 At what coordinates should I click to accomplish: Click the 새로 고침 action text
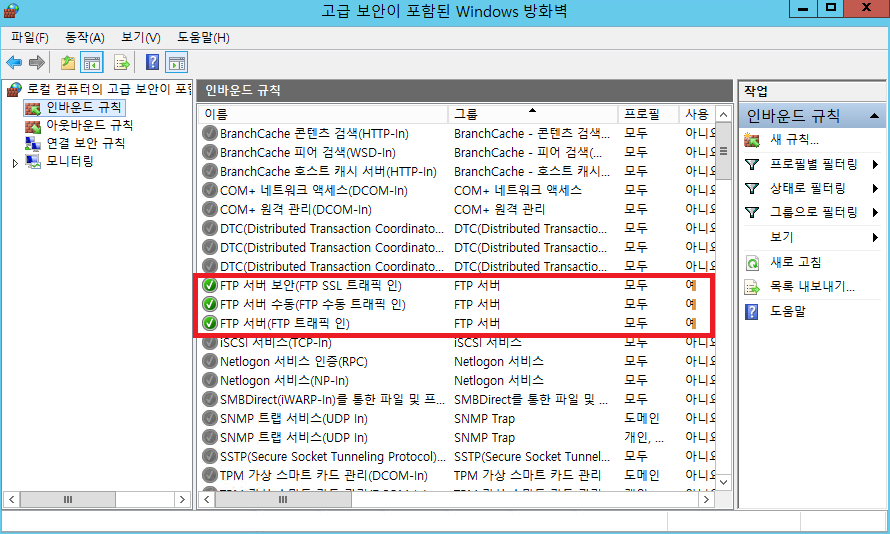click(796, 263)
